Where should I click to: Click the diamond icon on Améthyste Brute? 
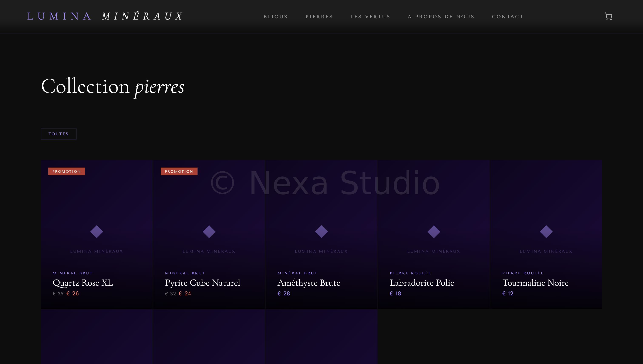coord(321,231)
